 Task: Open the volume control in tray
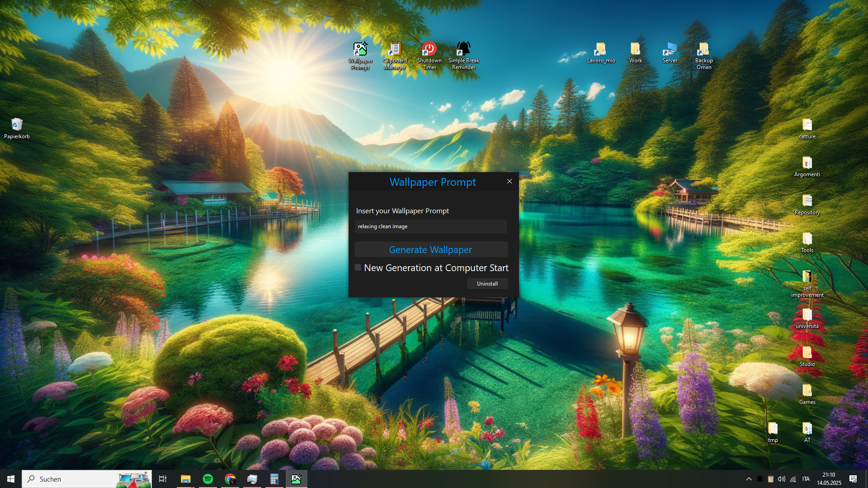[x=782, y=479]
